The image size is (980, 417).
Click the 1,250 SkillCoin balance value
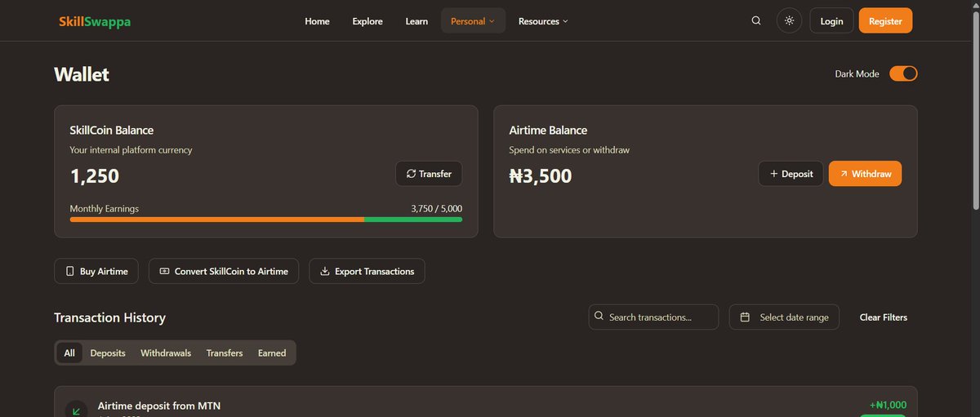95,175
